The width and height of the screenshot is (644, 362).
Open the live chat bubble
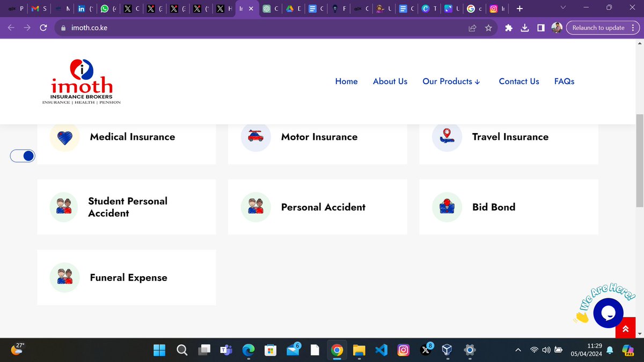point(608,313)
